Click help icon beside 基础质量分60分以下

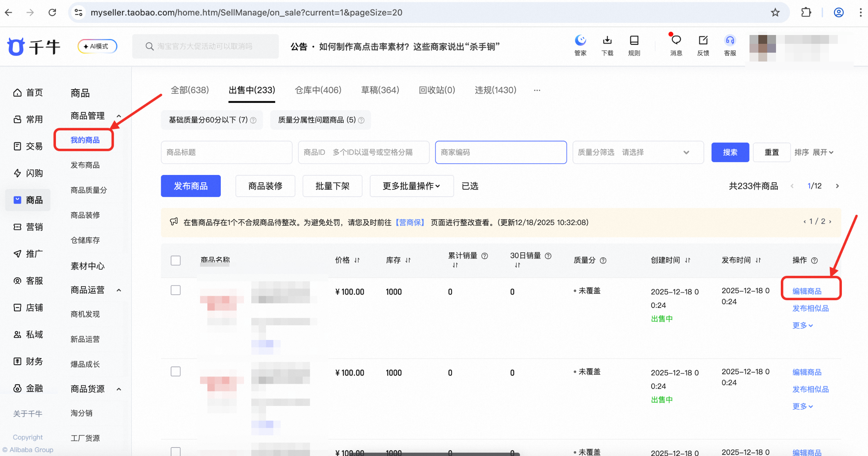pyautogui.click(x=253, y=120)
